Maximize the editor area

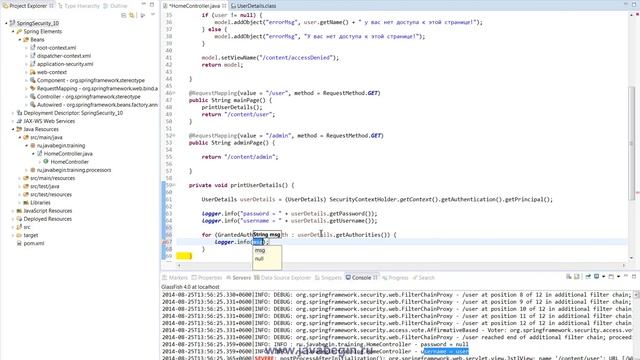(x=634, y=4)
